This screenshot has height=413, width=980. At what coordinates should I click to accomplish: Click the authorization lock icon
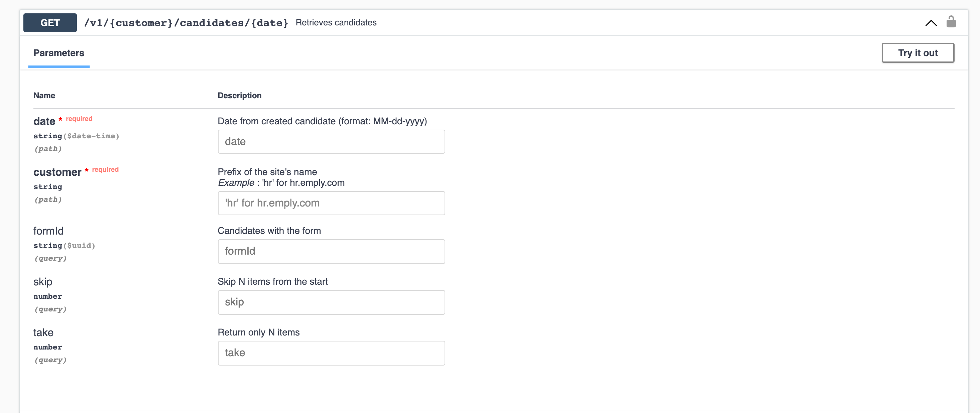[x=951, y=22]
